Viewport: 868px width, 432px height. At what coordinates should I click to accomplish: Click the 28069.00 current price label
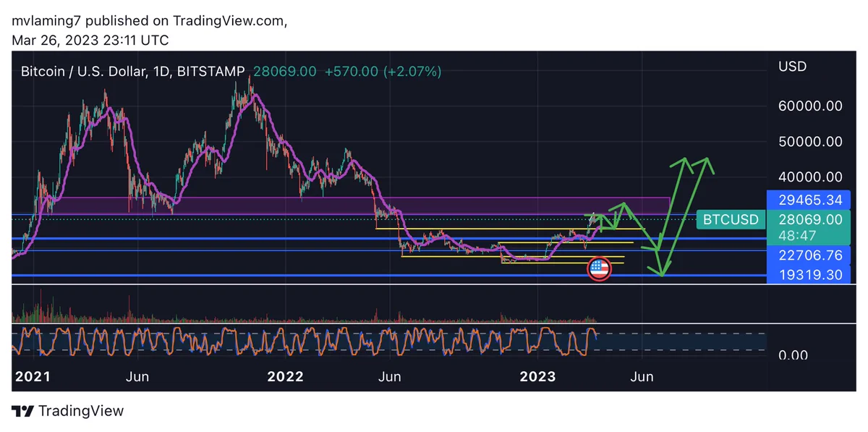click(x=810, y=219)
